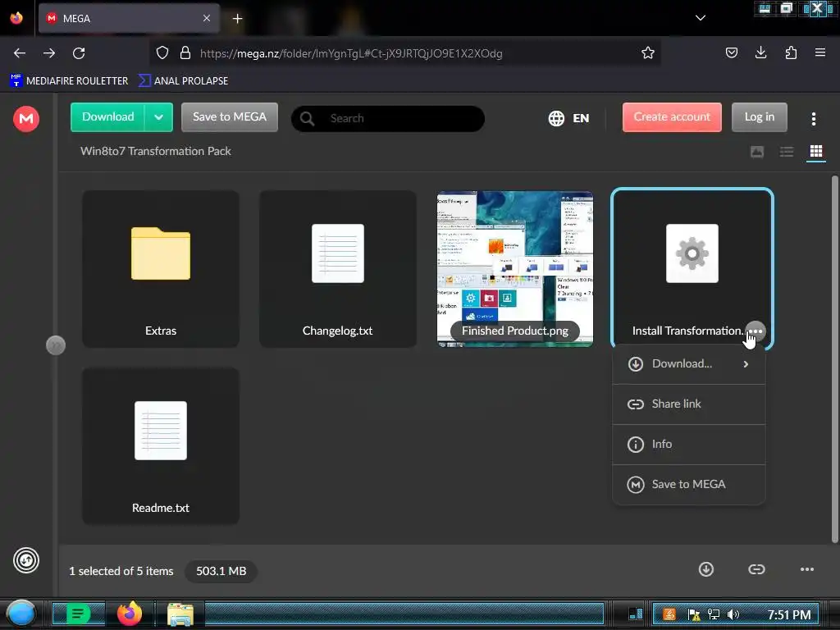Open the Firefox downloads panel
Image resolution: width=840 pixels, height=630 pixels.
pyautogui.click(x=760, y=52)
